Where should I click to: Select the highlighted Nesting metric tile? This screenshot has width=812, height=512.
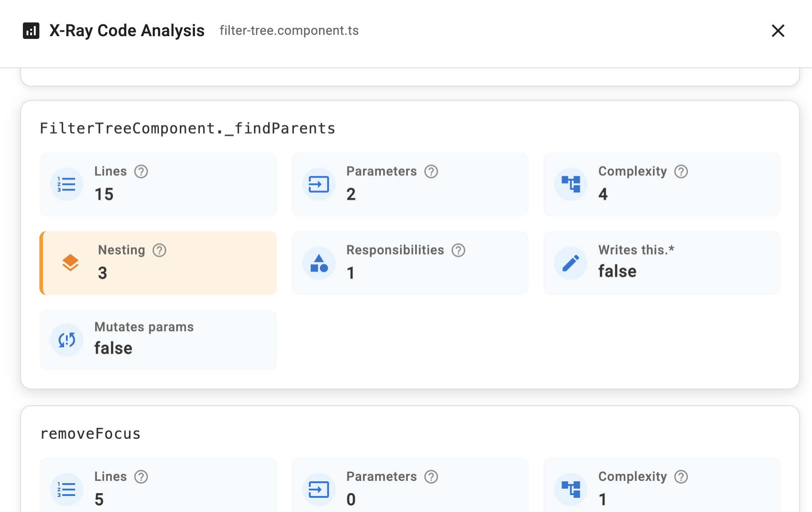[x=158, y=263]
